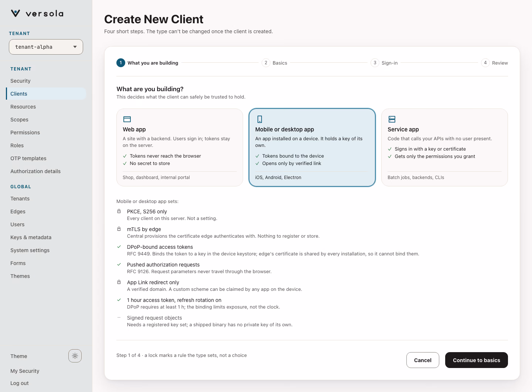The image size is (532, 392).
Task: Open Security in the sidebar
Action: tap(46, 81)
